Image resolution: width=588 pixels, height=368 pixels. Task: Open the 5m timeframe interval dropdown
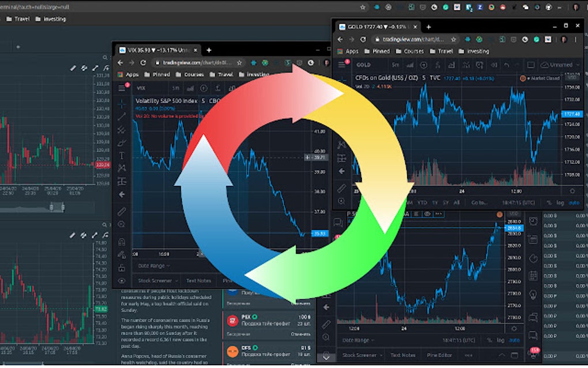395,65
